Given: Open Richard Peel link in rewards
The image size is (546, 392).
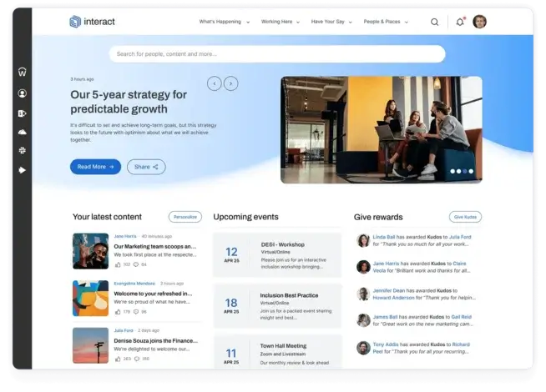Looking at the screenshot, I should click(x=421, y=348).
